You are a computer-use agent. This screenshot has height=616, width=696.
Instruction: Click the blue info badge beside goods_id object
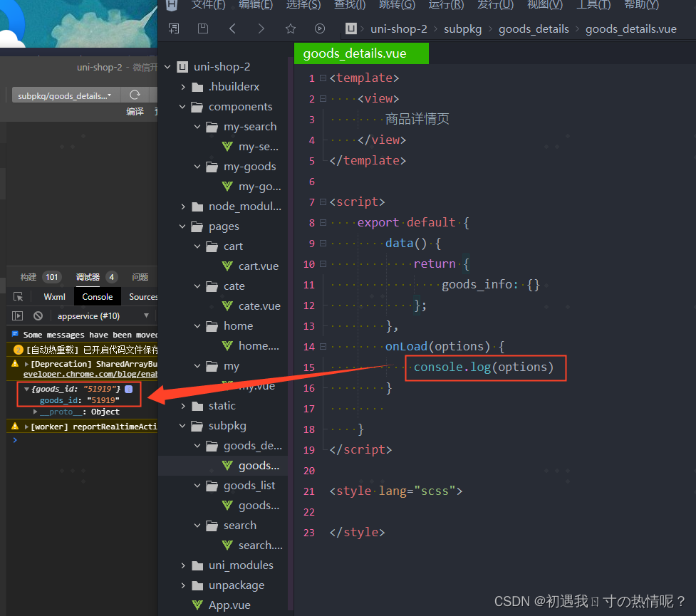pyautogui.click(x=129, y=389)
